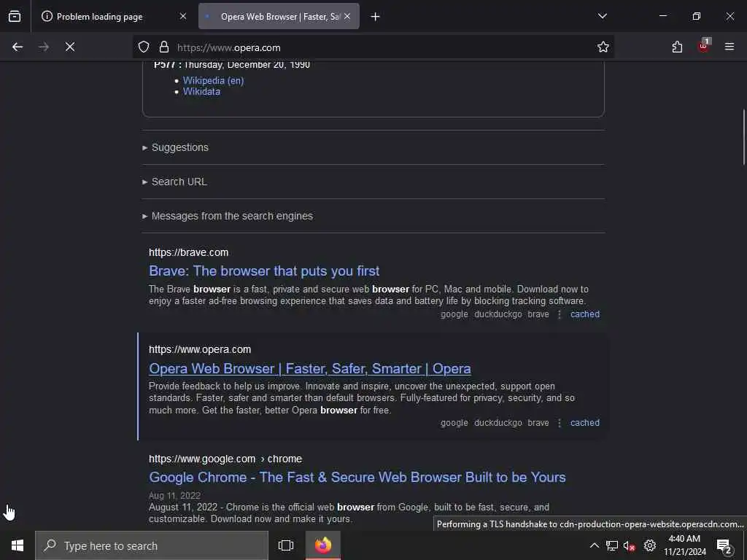Open the network status tray icon
The image size is (747, 560).
click(612, 545)
